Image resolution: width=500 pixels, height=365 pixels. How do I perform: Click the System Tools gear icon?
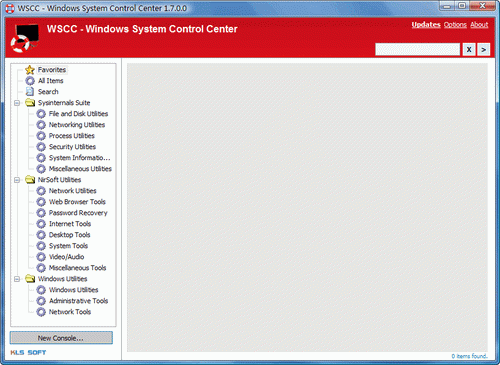[x=41, y=246]
